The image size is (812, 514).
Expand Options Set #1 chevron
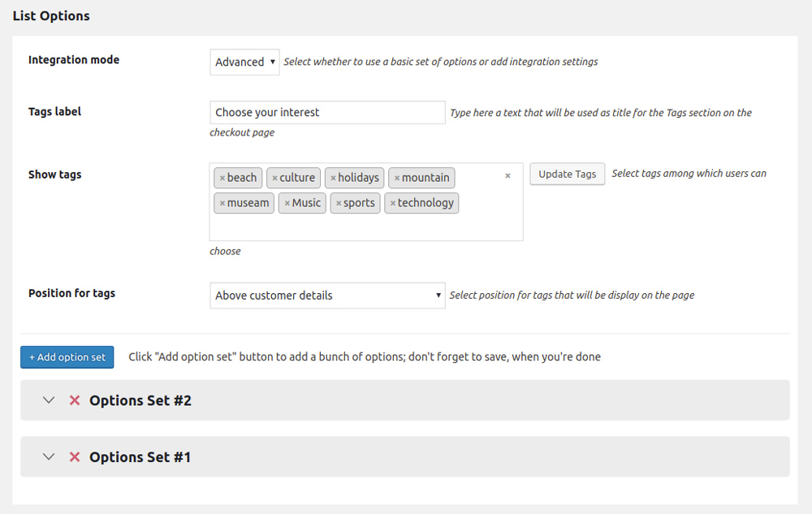point(49,457)
